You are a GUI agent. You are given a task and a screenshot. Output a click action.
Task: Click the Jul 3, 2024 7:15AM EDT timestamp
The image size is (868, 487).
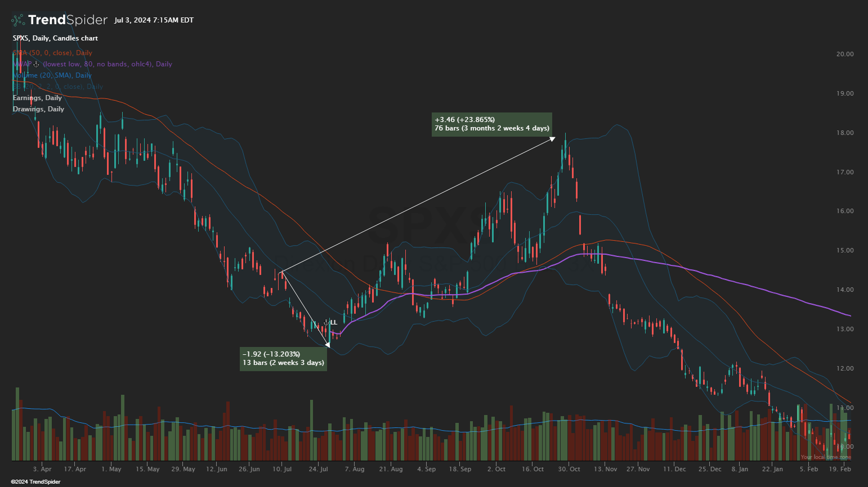pyautogui.click(x=153, y=20)
